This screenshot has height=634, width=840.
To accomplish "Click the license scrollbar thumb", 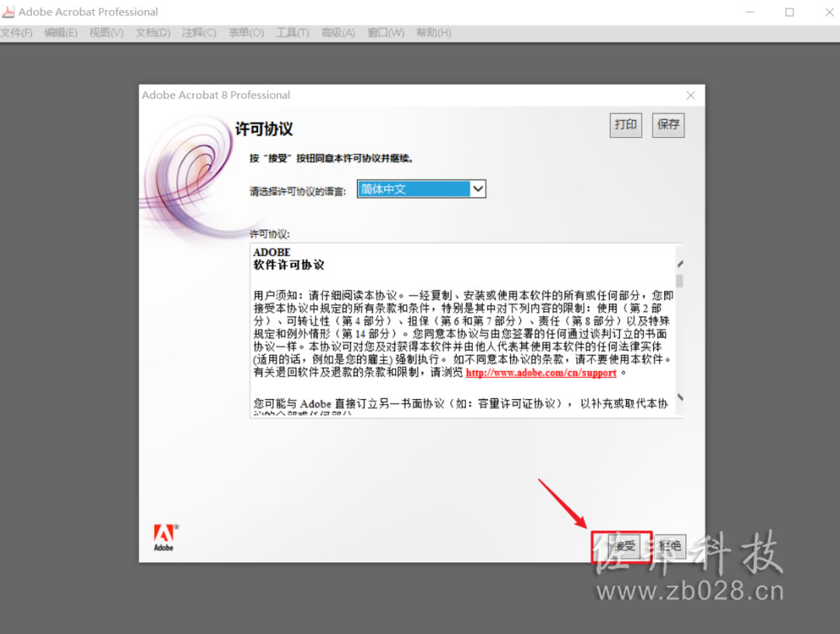I will point(679,282).
